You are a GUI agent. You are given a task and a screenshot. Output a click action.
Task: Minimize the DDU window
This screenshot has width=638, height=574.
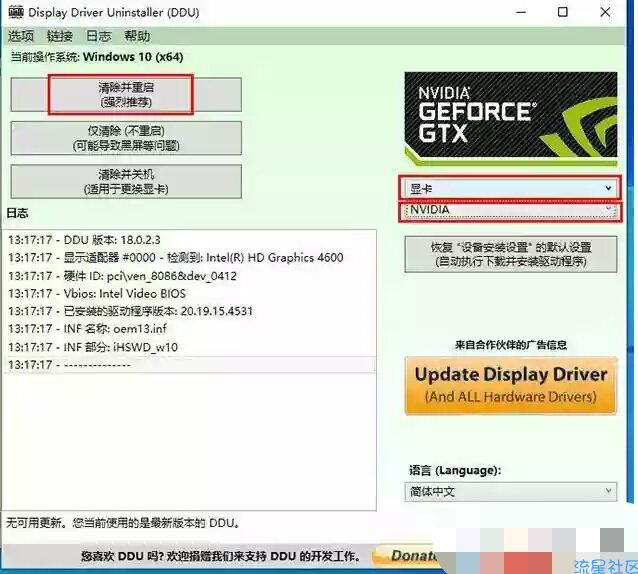(521, 12)
